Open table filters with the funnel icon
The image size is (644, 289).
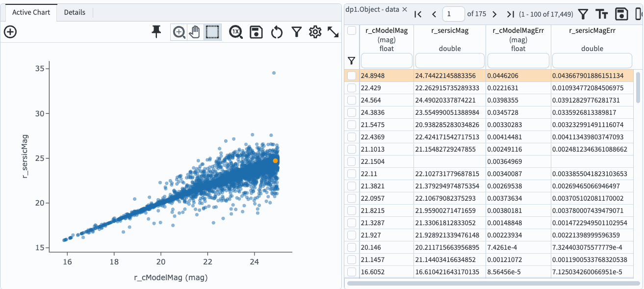coord(583,14)
